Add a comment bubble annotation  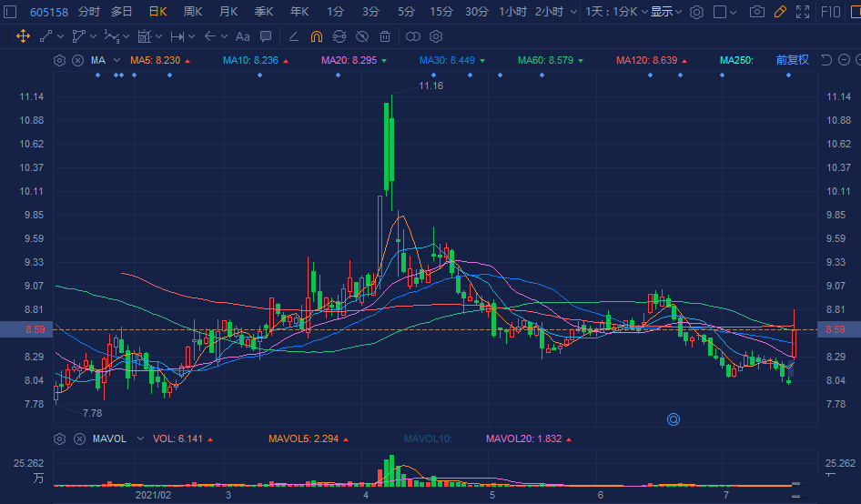(x=266, y=36)
